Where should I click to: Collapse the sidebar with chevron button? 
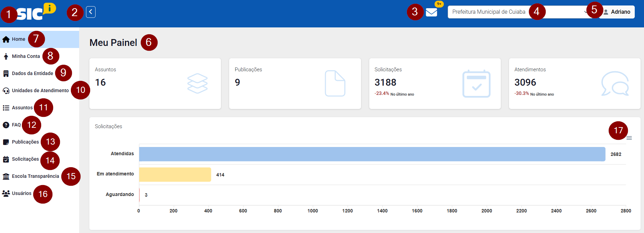(x=91, y=12)
